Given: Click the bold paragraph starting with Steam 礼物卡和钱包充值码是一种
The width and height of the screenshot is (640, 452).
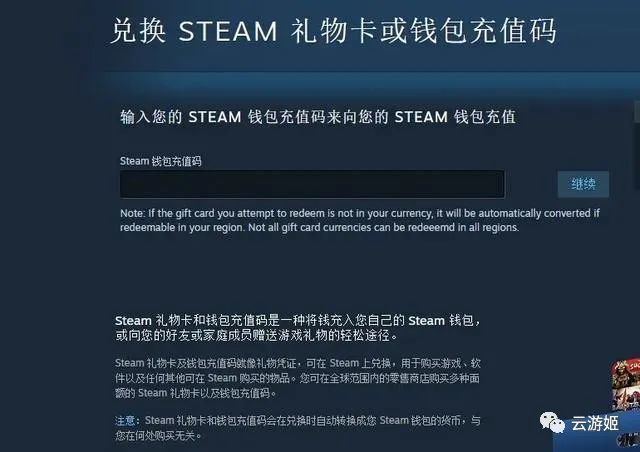Looking at the screenshot, I should point(298,328).
